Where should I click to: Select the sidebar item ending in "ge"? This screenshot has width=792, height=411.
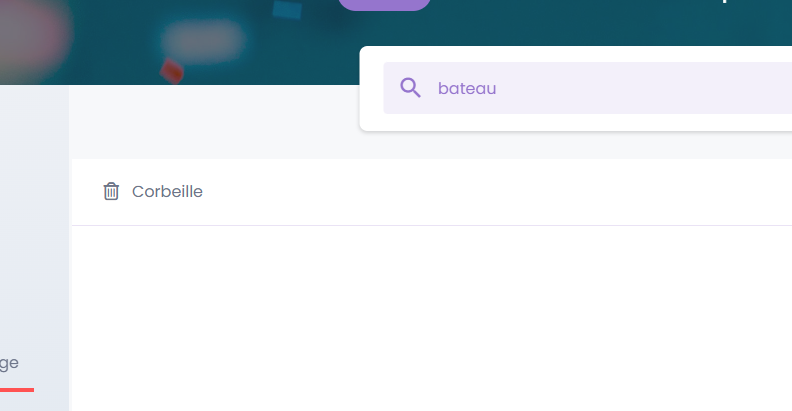pyautogui.click(x=9, y=364)
